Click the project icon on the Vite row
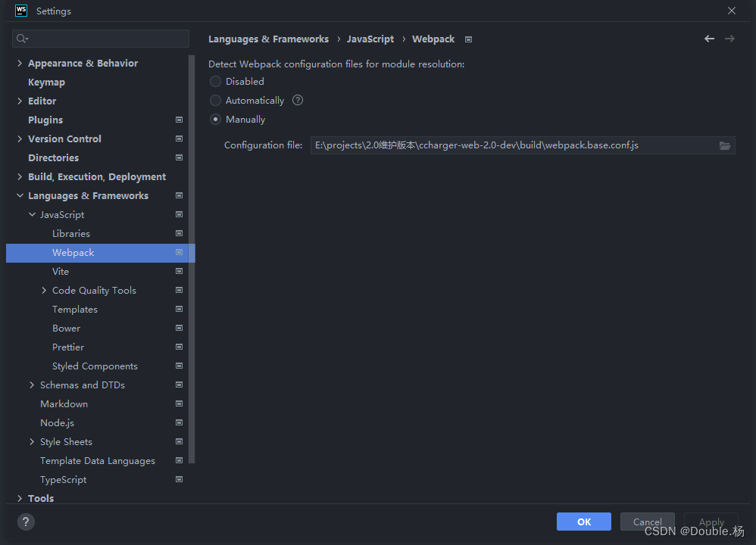The image size is (756, 545). [x=179, y=271]
